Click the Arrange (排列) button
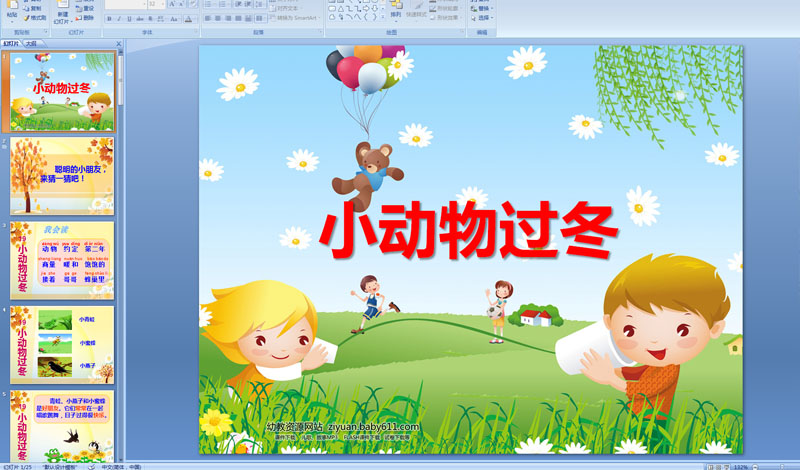This screenshot has height=470, width=800. point(396,10)
